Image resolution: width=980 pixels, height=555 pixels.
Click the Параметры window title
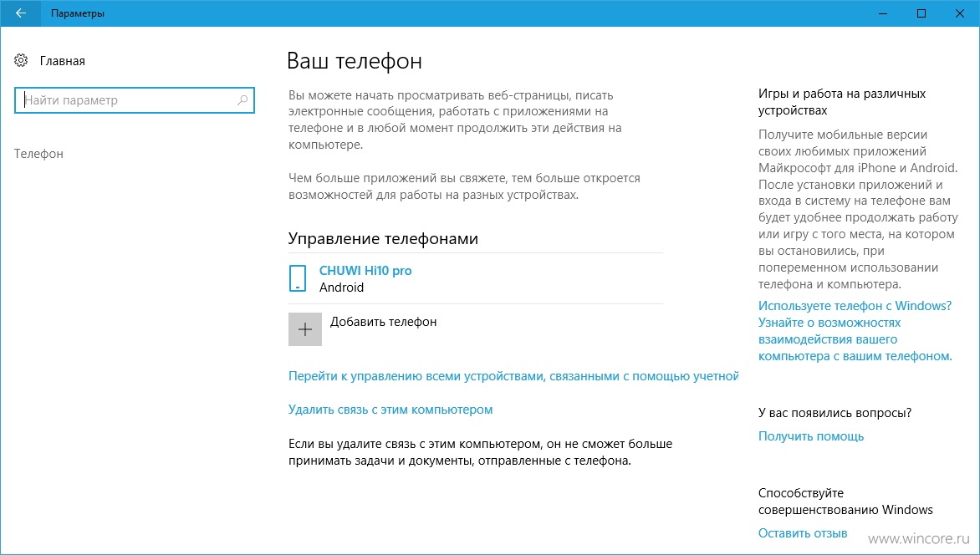[x=78, y=13]
